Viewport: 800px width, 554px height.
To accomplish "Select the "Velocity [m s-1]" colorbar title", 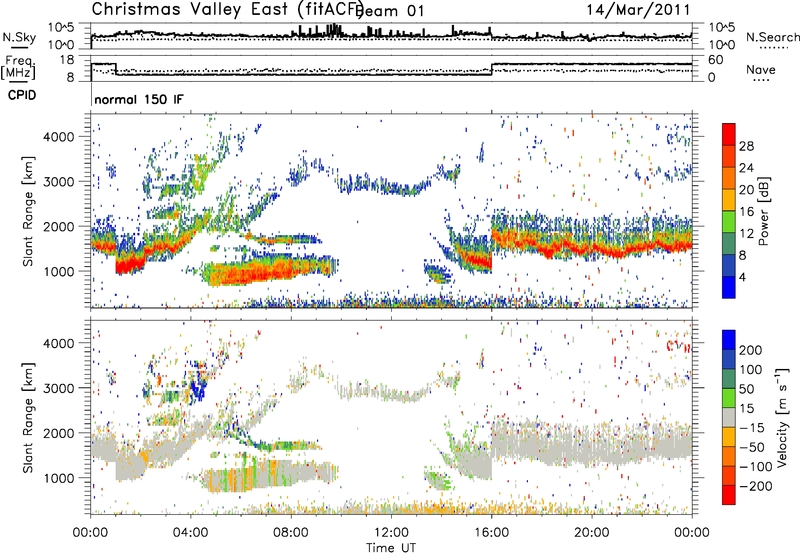I will (x=782, y=417).
